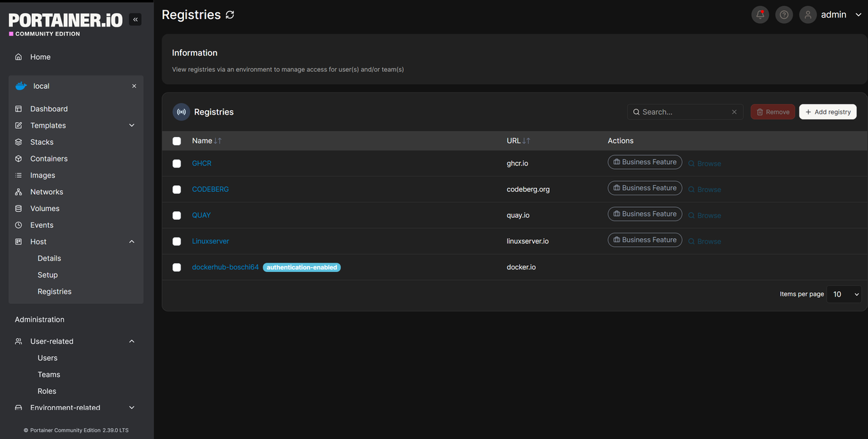Open Details under Host
This screenshot has width=868, height=439.
click(x=49, y=259)
